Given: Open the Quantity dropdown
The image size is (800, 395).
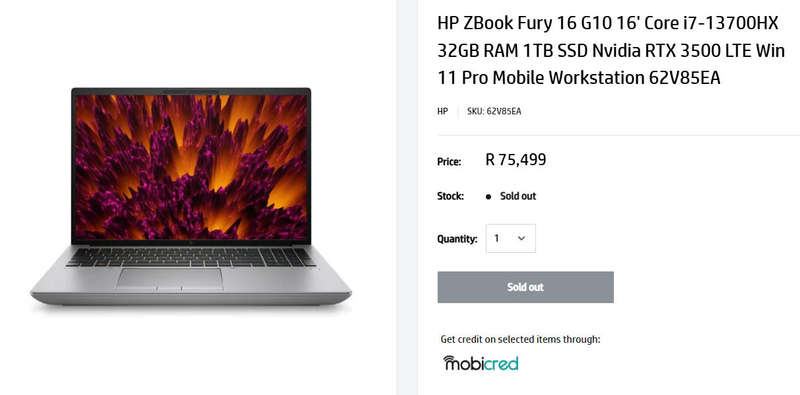Looking at the screenshot, I should click(510, 238).
